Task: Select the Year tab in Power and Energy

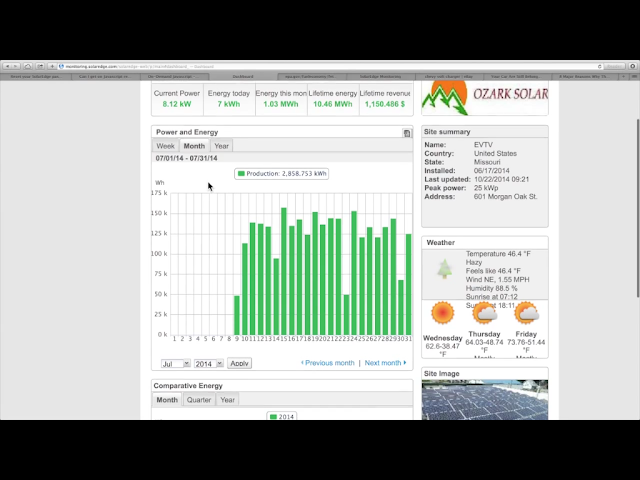Action: pyautogui.click(x=221, y=146)
